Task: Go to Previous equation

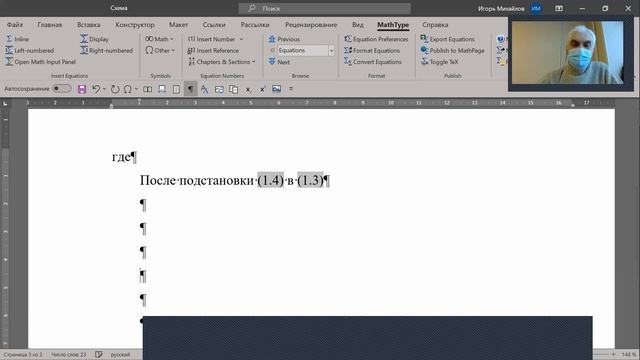Action: click(x=284, y=39)
